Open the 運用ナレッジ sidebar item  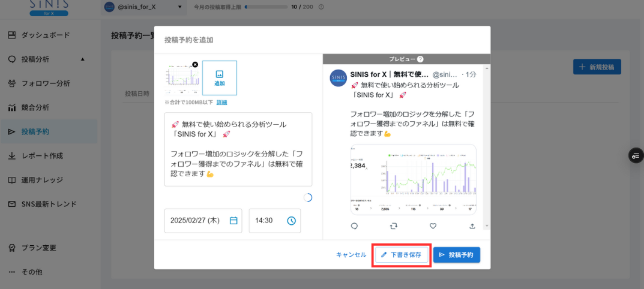click(49, 180)
